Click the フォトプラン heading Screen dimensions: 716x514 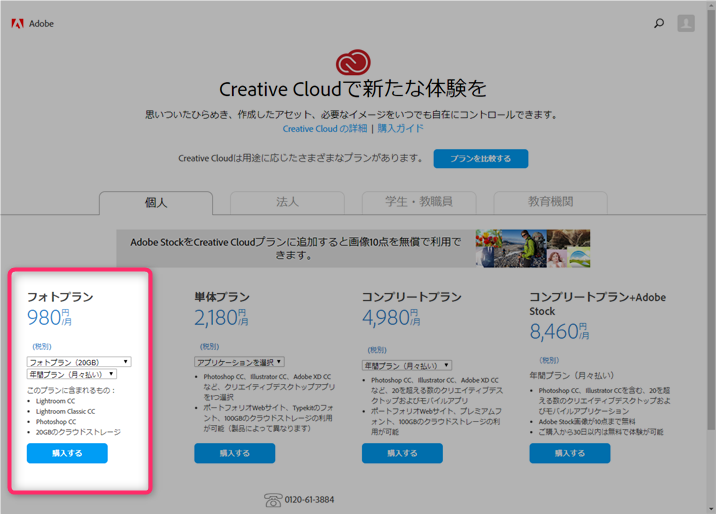coord(60,297)
